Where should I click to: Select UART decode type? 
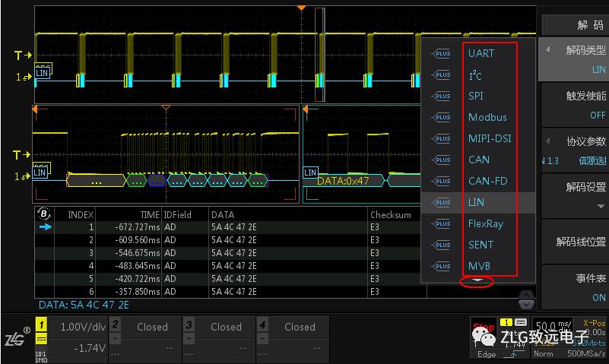(481, 53)
